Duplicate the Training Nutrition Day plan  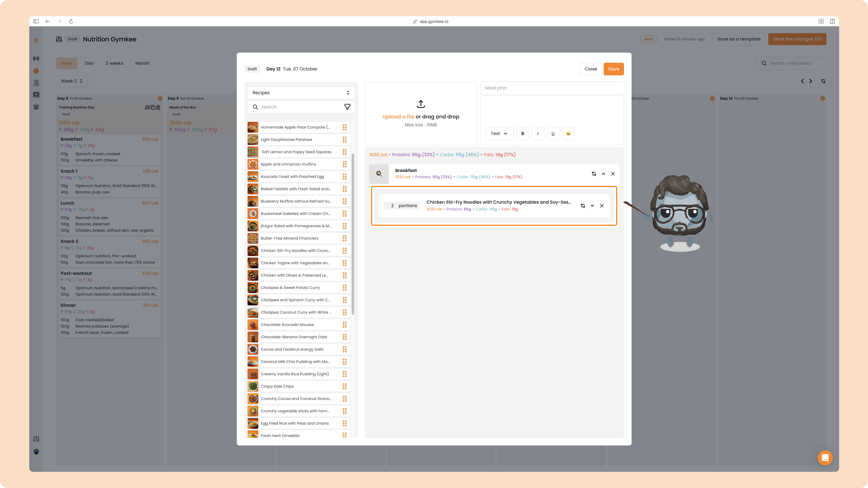pyautogui.click(x=153, y=108)
